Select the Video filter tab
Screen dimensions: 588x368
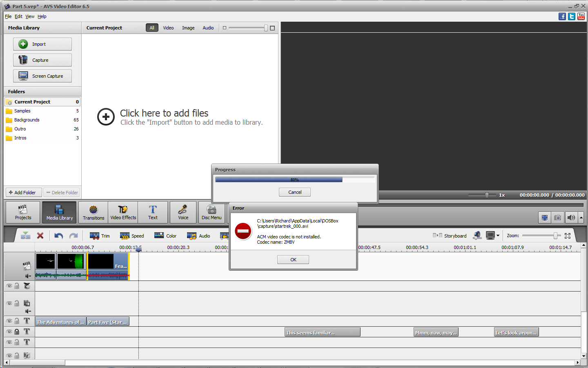168,28
